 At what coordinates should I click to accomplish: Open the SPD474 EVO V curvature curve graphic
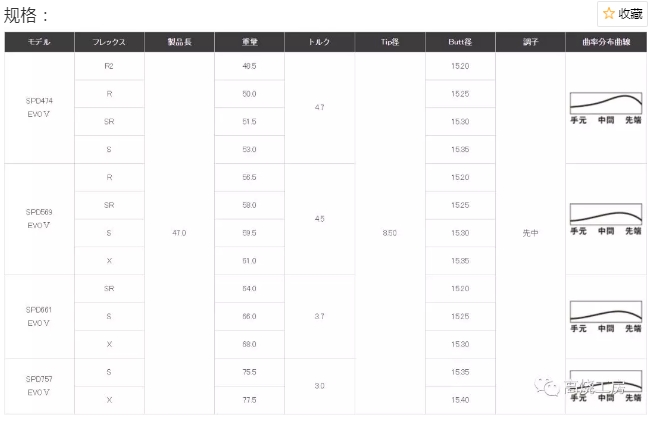(605, 107)
